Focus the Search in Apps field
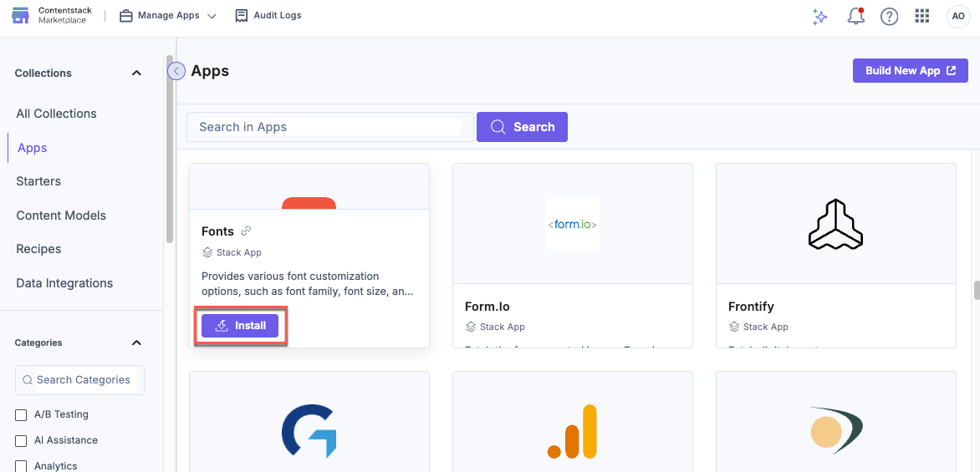This screenshot has height=472, width=980. pos(330,127)
